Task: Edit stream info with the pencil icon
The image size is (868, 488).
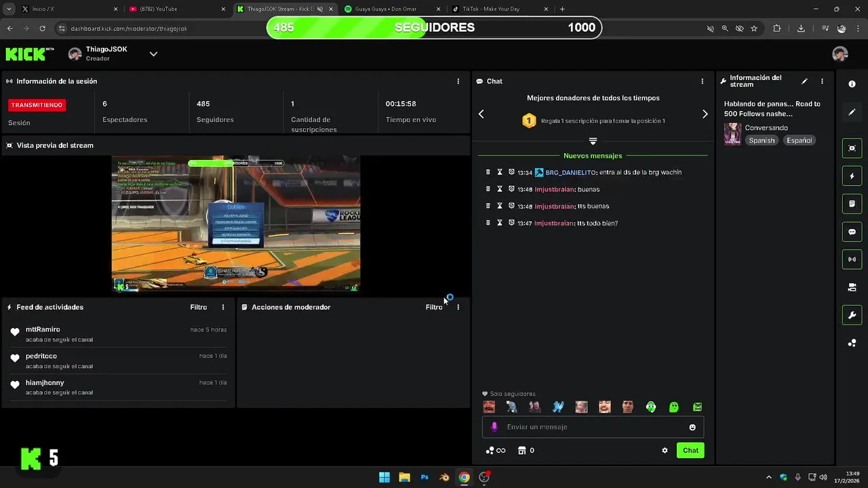Action: (804, 81)
